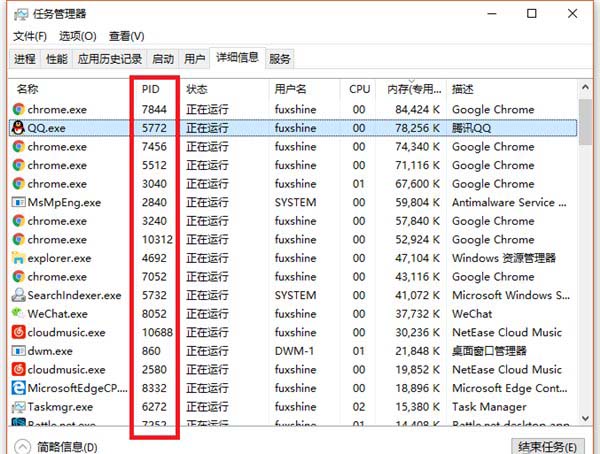Select the MicrosoftEdgeCP... process name
This screenshot has height=454, width=600.
pyautogui.click(x=78, y=388)
